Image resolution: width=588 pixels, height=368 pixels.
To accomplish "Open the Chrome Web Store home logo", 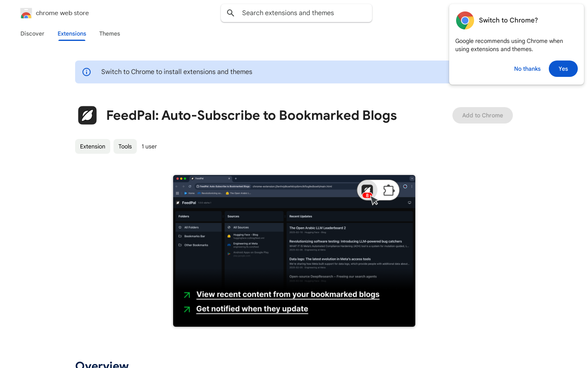I will 26,13.
